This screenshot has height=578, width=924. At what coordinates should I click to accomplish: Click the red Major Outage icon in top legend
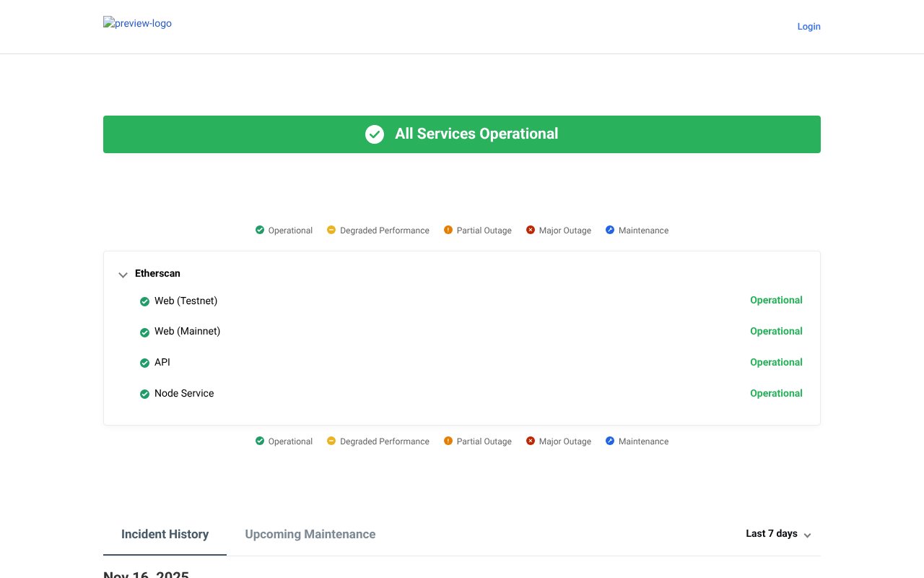click(531, 230)
